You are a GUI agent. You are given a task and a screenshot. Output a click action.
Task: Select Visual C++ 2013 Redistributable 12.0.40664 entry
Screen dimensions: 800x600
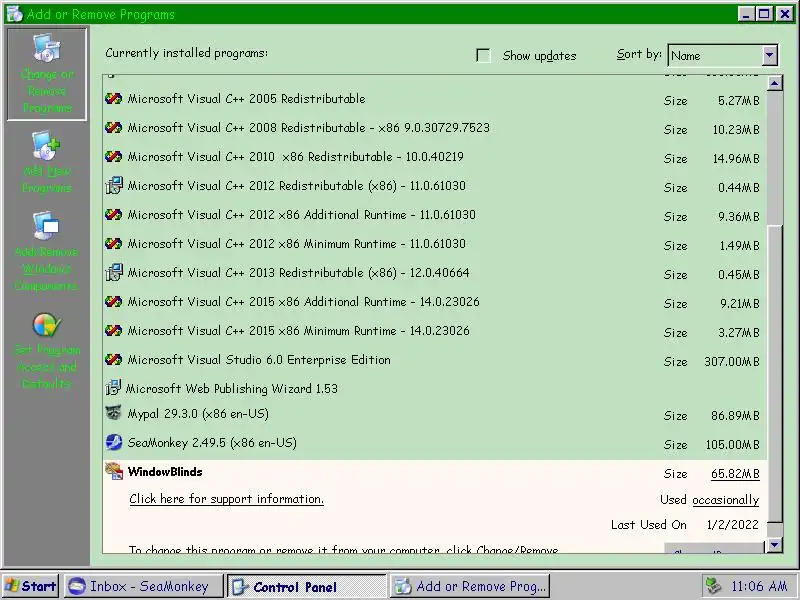[434, 273]
